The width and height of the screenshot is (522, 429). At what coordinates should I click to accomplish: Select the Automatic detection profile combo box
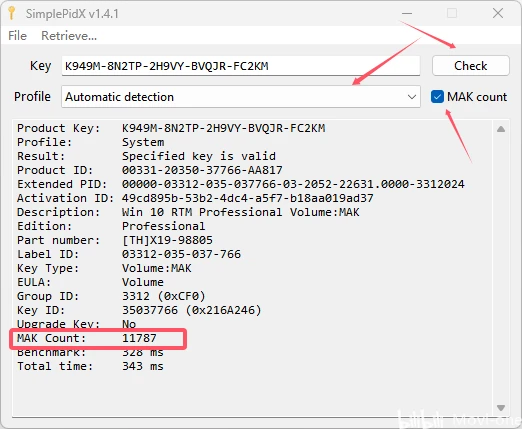pos(241,97)
